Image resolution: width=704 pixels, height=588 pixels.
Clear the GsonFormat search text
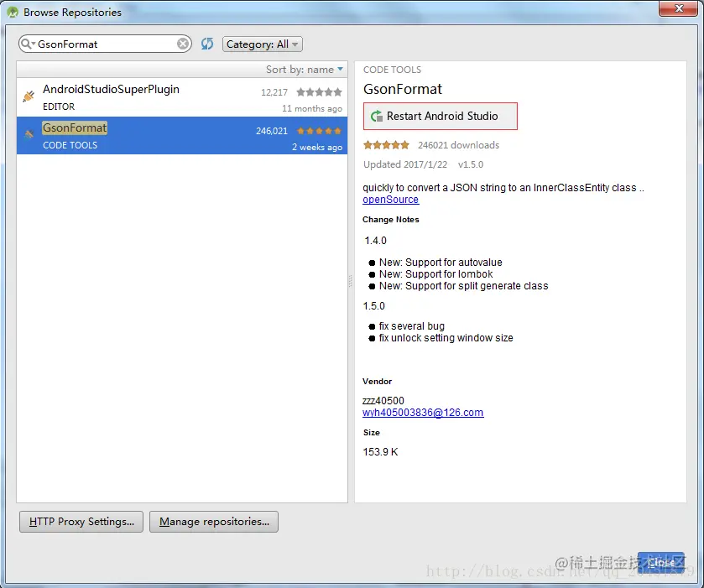[x=183, y=44]
